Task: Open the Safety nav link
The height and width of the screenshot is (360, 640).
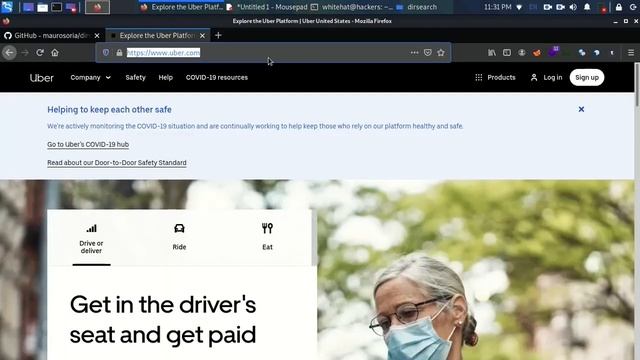Action: tap(136, 78)
